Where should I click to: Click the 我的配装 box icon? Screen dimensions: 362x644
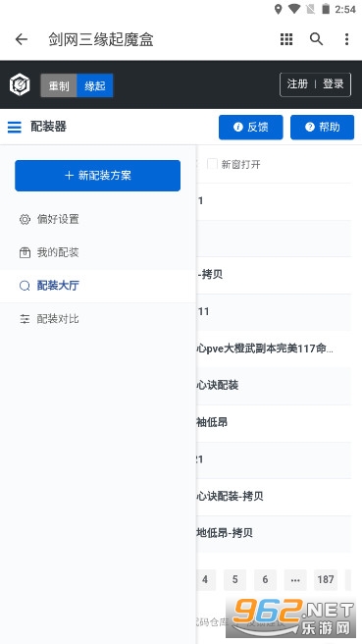[26, 252]
